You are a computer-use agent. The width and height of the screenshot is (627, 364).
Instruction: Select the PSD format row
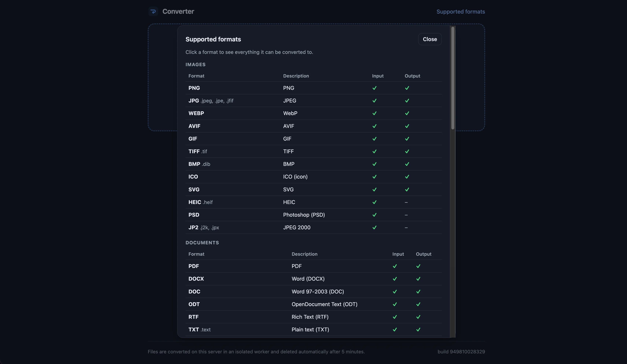(x=313, y=215)
